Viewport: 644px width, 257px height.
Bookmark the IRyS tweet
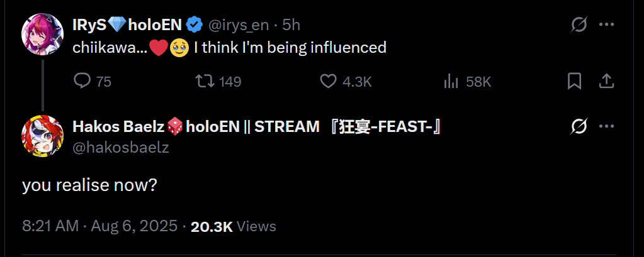tap(574, 81)
